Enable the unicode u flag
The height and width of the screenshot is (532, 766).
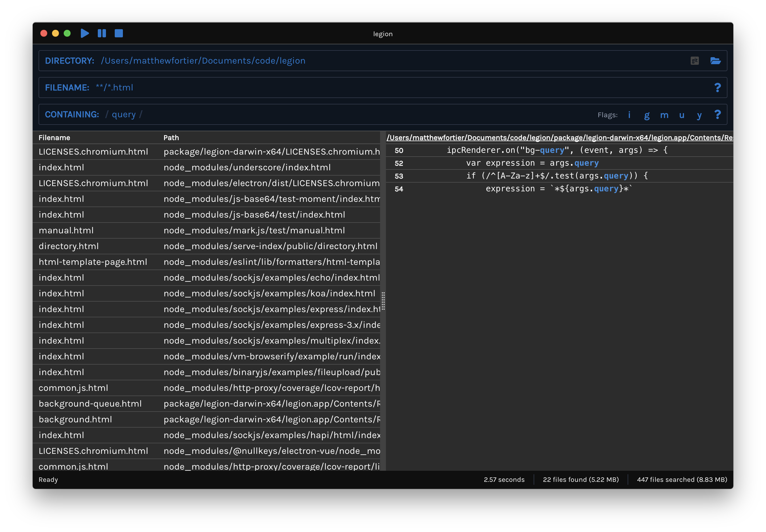[x=682, y=115]
